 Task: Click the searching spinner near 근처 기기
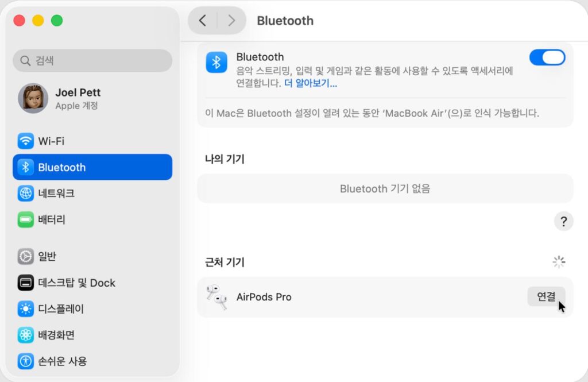[559, 262]
